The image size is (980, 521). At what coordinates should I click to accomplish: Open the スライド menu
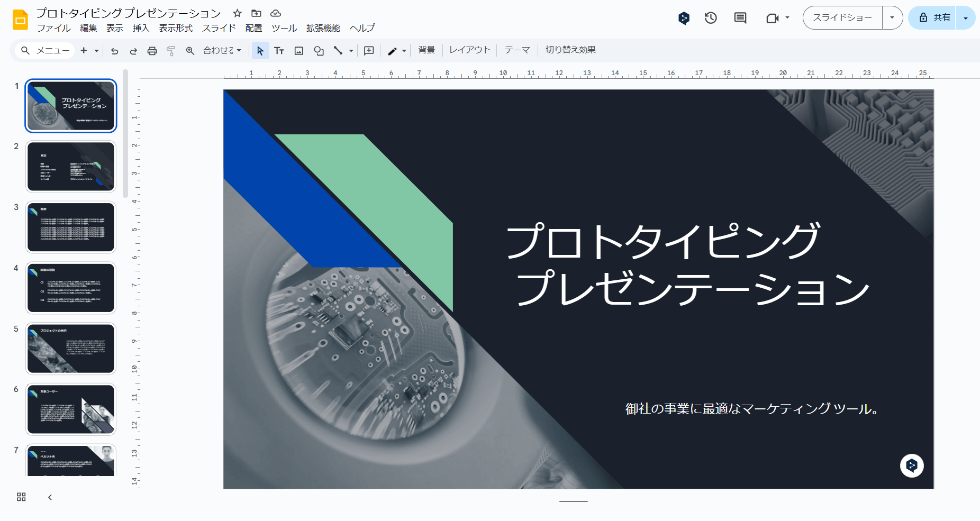[219, 28]
